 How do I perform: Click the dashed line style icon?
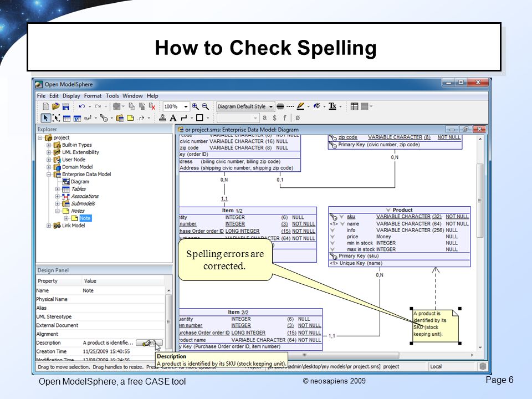(290, 106)
